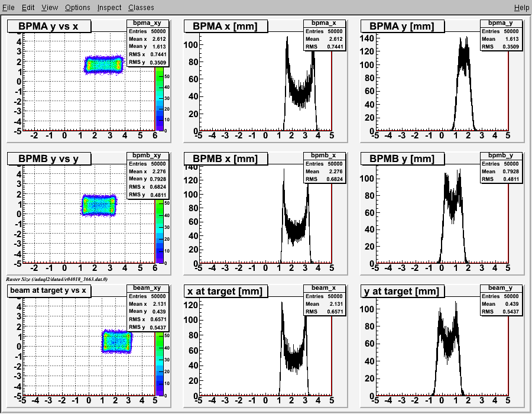Click the bpma_y statistics box
The width and height of the screenshot is (532, 414).
[501, 35]
